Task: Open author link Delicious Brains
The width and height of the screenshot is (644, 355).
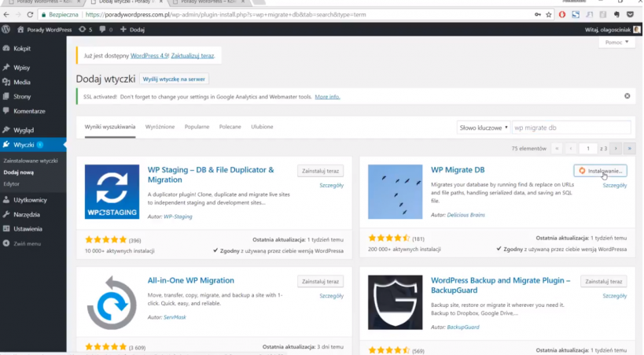Action: [466, 215]
